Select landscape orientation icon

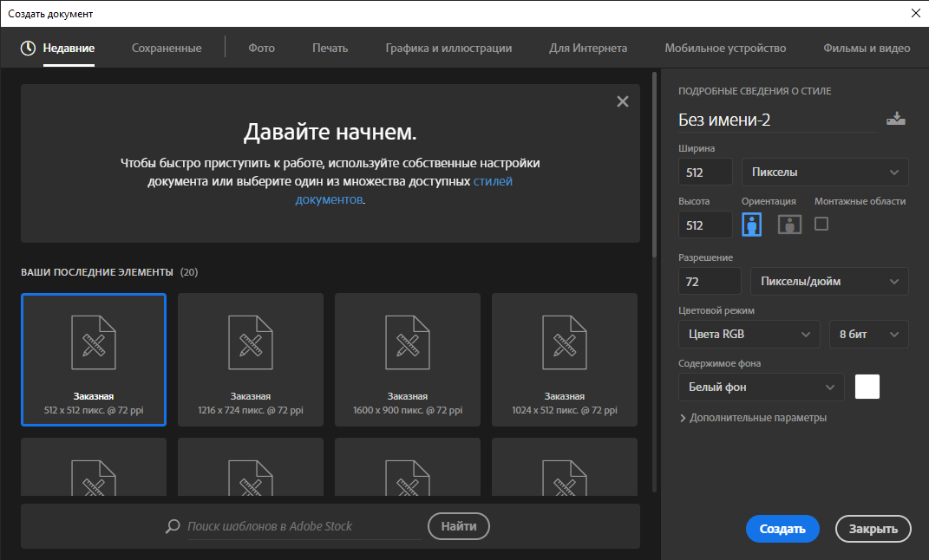(x=789, y=225)
